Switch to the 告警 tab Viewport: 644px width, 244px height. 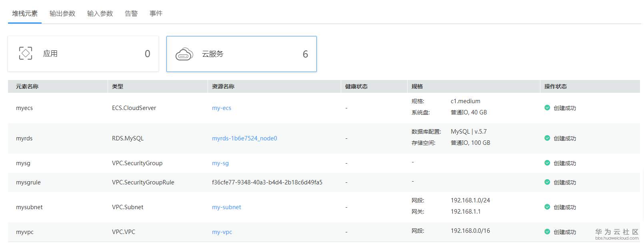click(131, 14)
